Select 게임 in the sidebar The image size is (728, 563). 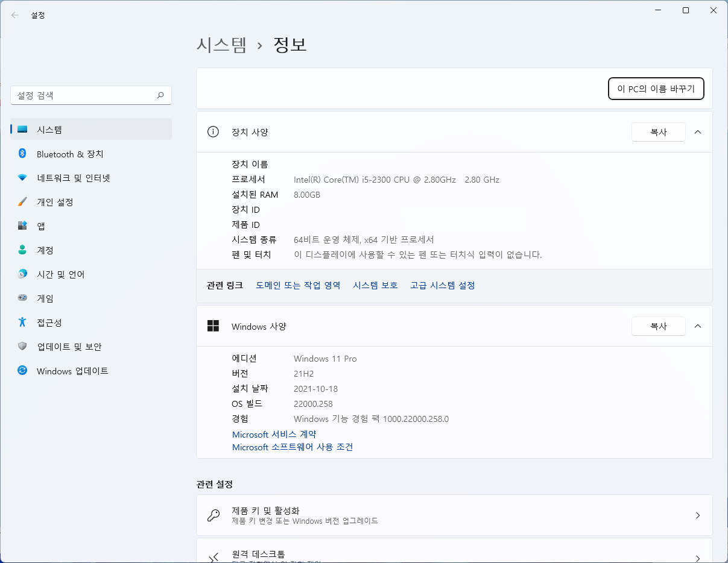pyautogui.click(x=91, y=298)
